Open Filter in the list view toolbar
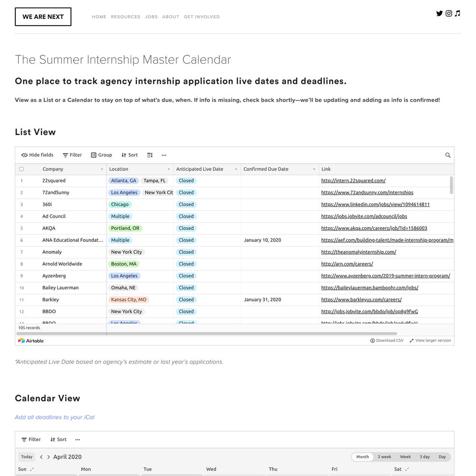476x476 pixels. click(72, 155)
